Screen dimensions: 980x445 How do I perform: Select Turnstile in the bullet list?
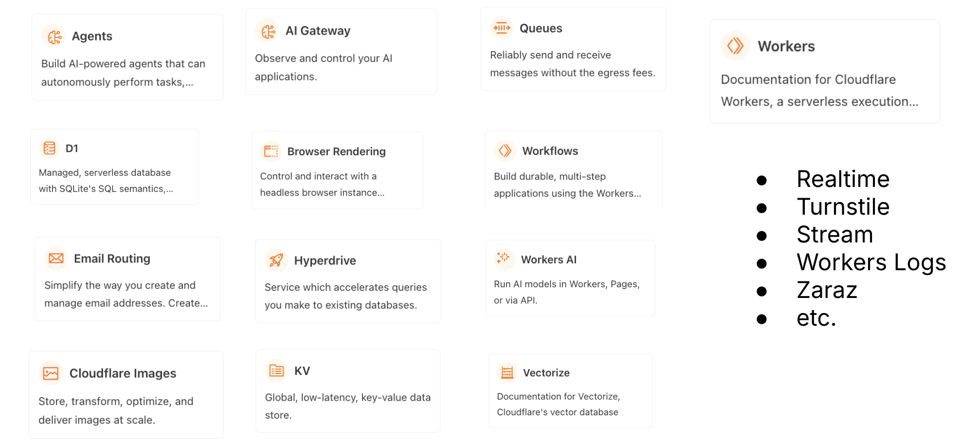843,207
